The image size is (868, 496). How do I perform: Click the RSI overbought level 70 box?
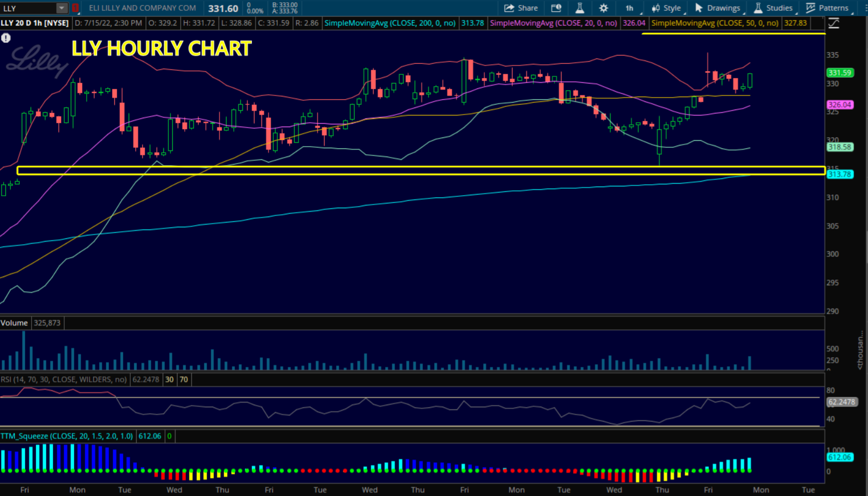click(184, 379)
